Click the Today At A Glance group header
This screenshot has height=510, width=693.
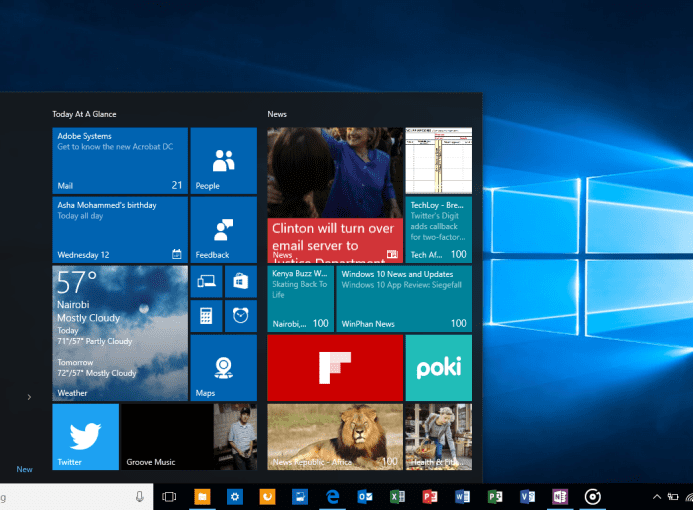84,114
